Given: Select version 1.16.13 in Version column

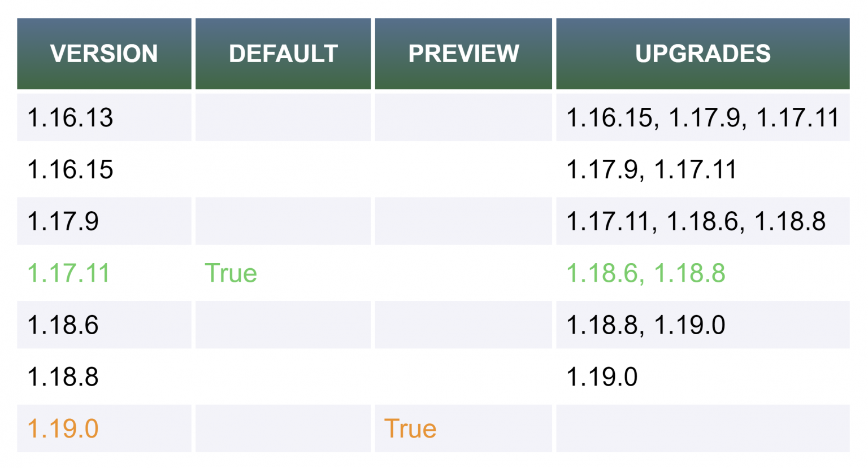Looking at the screenshot, I should pos(71,118).
